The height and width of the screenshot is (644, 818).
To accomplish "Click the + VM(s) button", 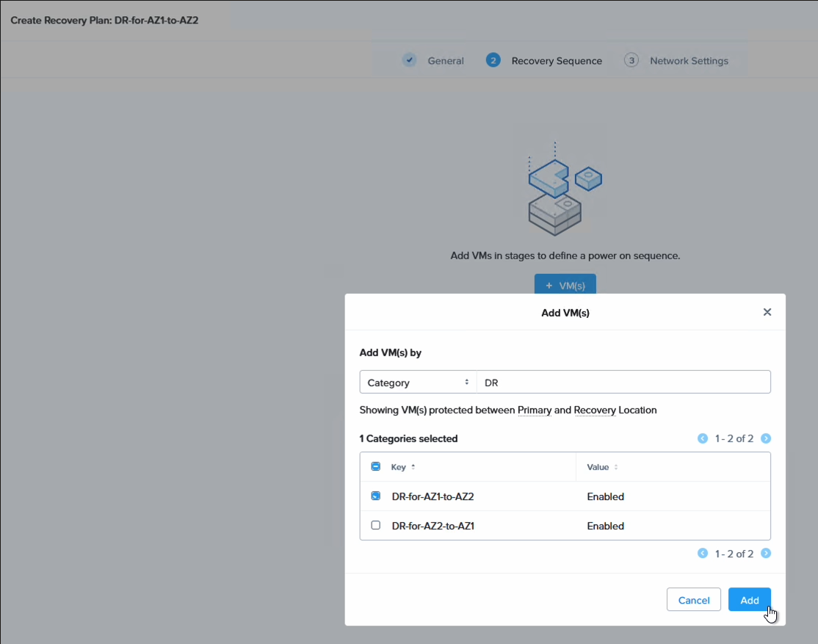I will click(x=565, y=285).
